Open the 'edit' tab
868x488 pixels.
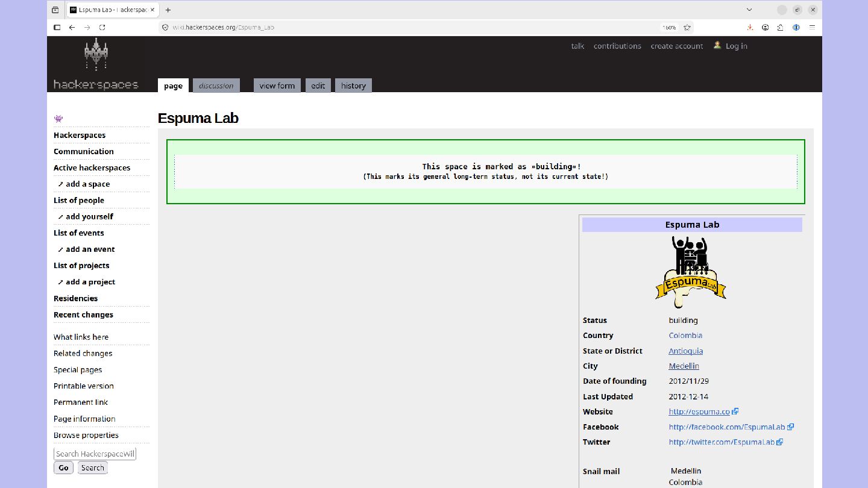point(318,86)
